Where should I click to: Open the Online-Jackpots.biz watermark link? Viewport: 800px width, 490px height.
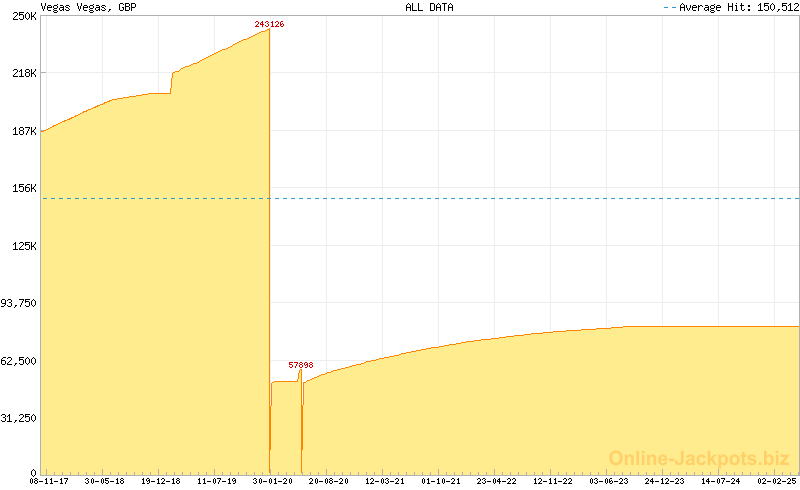(x=699, y=458)
